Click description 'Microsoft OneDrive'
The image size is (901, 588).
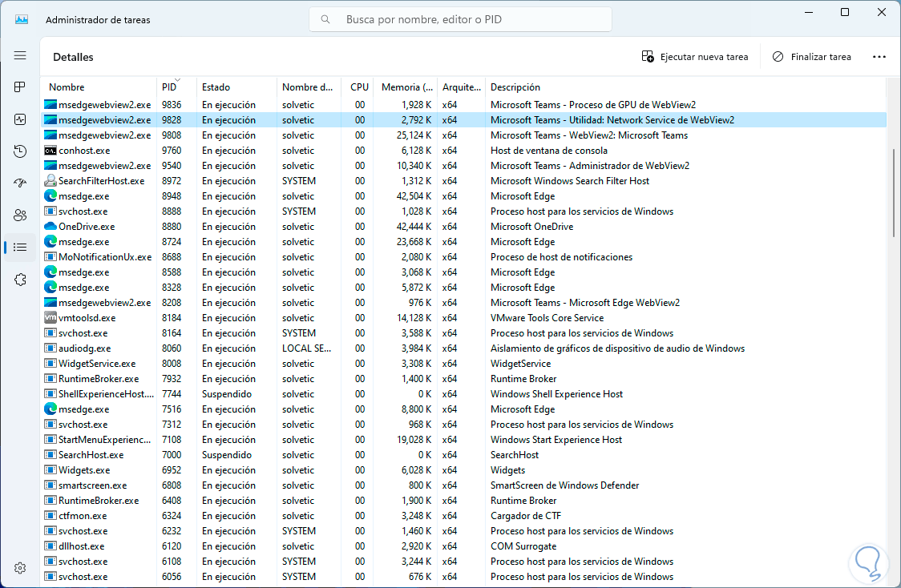pos(532,226)
